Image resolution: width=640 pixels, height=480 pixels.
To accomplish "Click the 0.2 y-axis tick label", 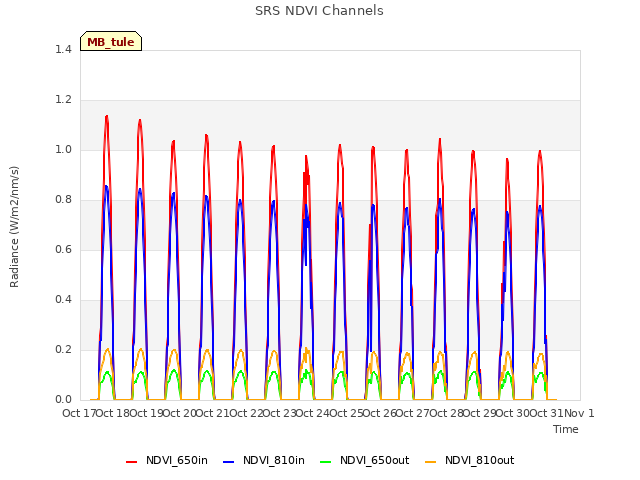I will click(x=63, y=350).
